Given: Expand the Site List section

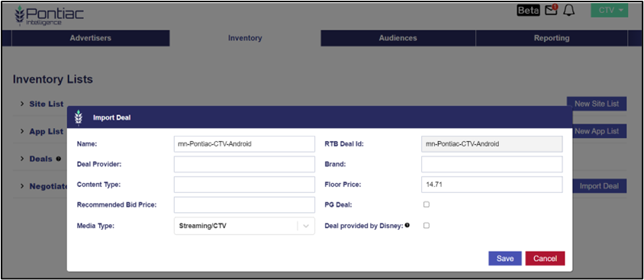Looking at the screenshot, I should (x=42, y=104).
